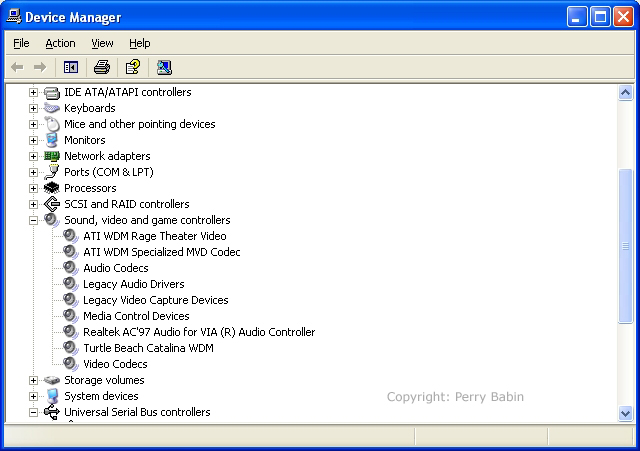This screenshot has width=640, height=451.
Task: Click the Back arrow toolbar button
Action: (x=18, y=67)
